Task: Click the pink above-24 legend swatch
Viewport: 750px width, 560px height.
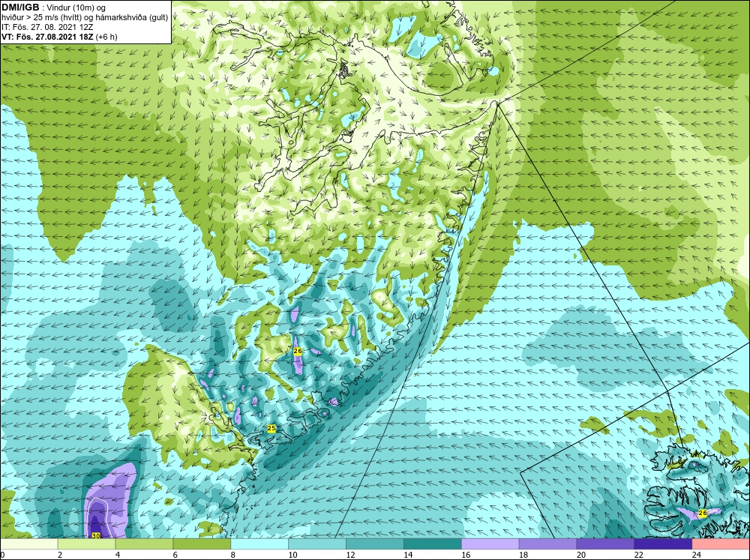Action: [x=721, y=544]
